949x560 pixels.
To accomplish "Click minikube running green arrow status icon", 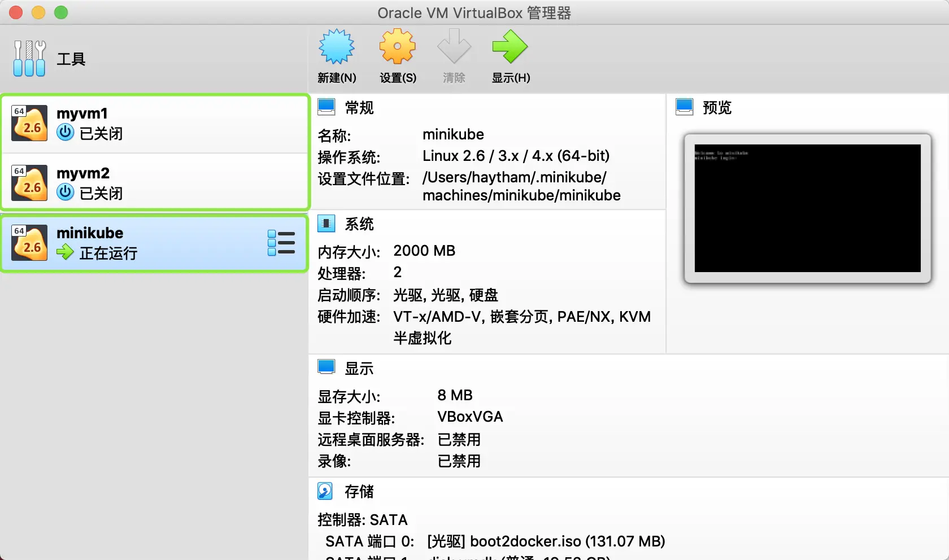I will tap(66, 252).
